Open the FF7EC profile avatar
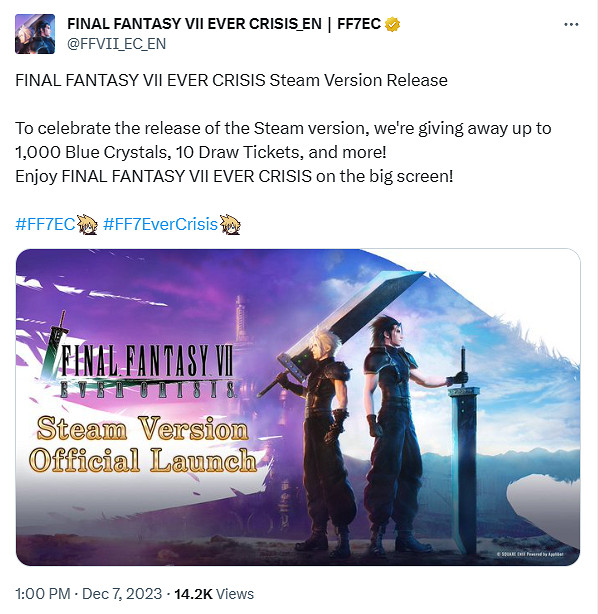 point(35,34)
